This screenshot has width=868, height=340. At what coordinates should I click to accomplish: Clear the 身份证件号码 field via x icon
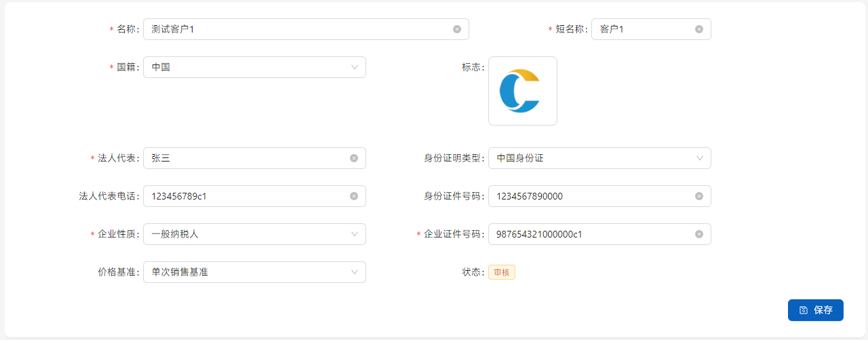tap(699, 196)
